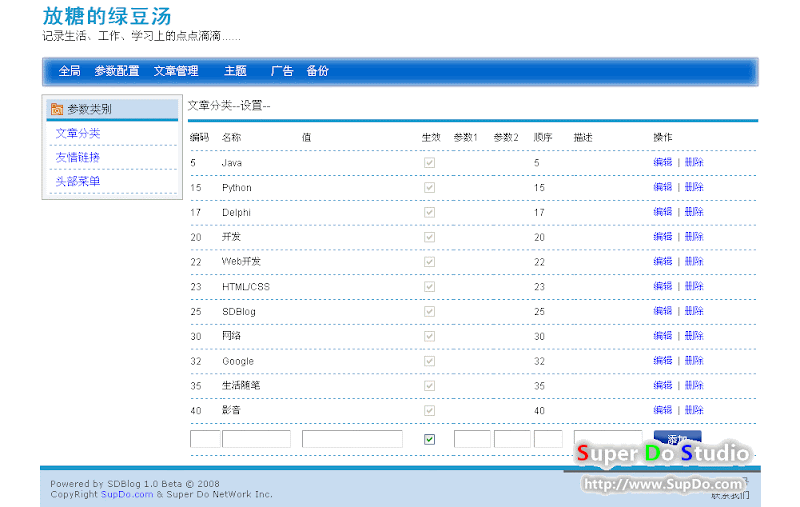Select 文章分类 in the sidebar
The width and height of the screenshot is (800, 507).
coord(78,134)
